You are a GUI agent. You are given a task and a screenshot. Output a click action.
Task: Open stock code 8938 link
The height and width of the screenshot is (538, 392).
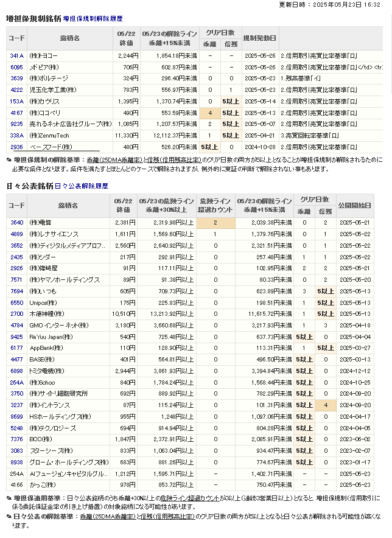16,463
